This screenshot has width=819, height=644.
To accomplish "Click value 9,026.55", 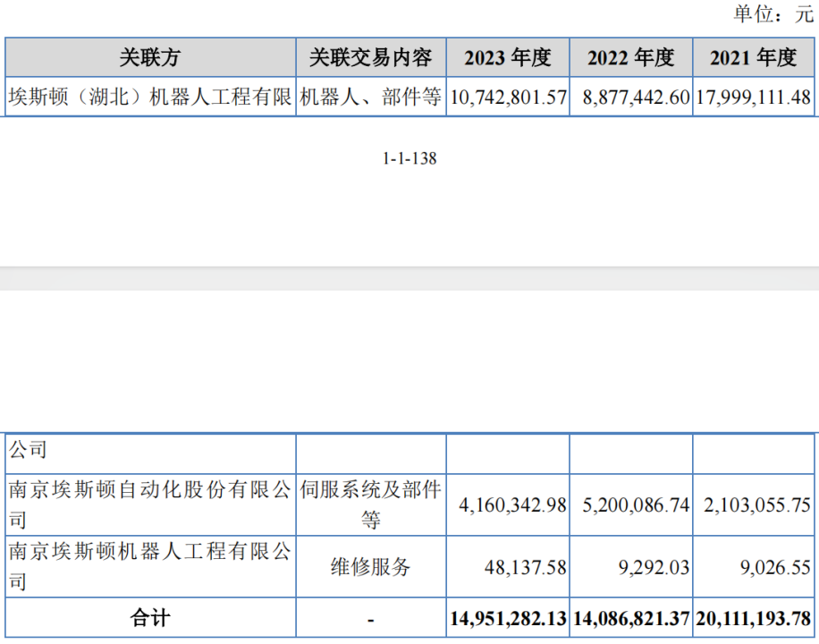I will (x=776, y=567).
